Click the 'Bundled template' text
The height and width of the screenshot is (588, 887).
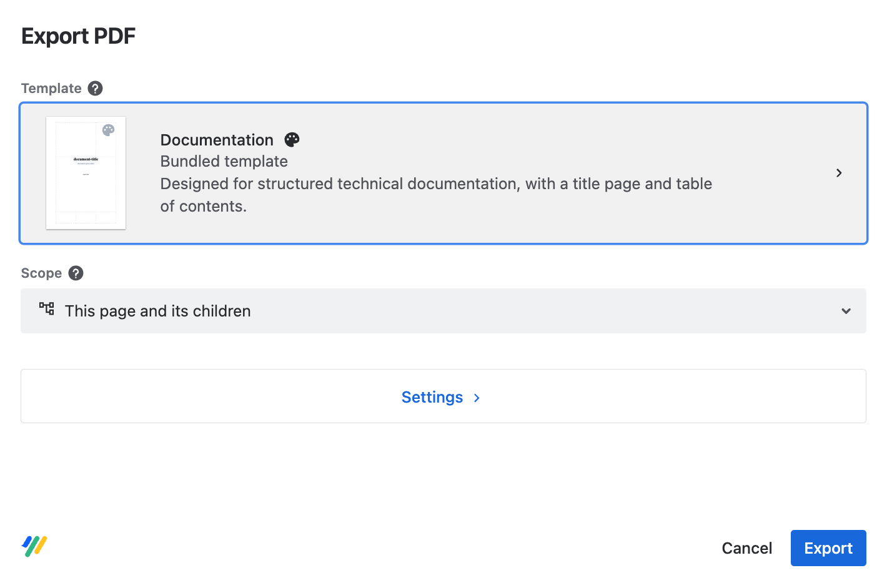pos(224,162)
